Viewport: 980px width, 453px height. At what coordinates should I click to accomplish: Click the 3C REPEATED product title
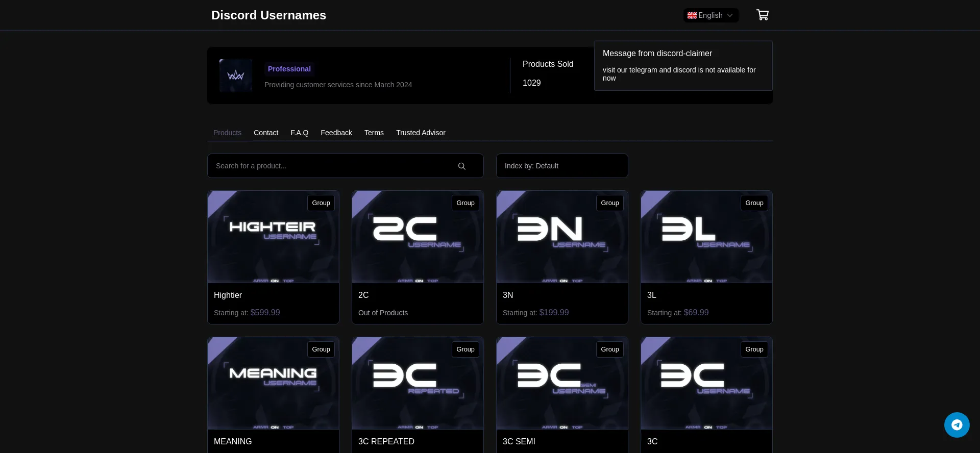[386, 441]
